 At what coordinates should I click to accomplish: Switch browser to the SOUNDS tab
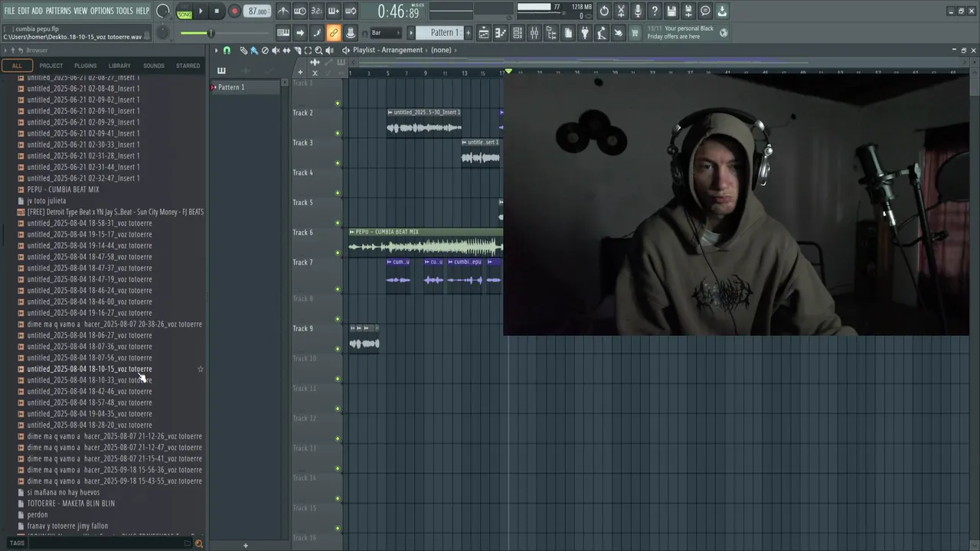(154, 66)
